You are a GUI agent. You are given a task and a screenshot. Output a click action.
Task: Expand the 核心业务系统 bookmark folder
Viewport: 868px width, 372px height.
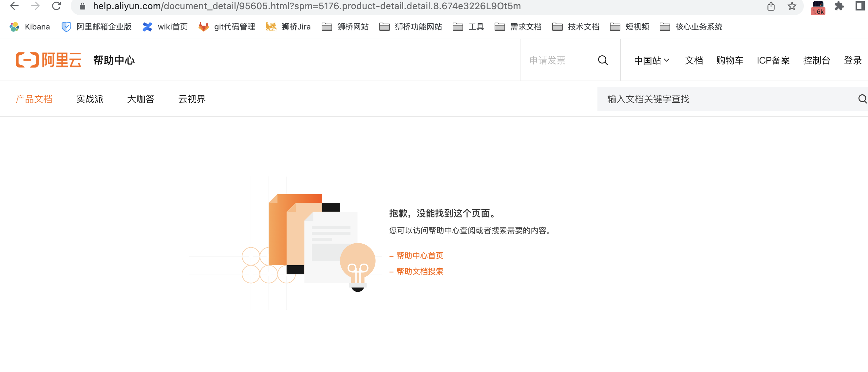point(691,27)
